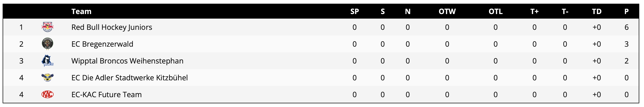Open EC Die Adler Stadtwerke Kitzbühel
This screenshot has width=644, height=107.
tap(129, 78)
